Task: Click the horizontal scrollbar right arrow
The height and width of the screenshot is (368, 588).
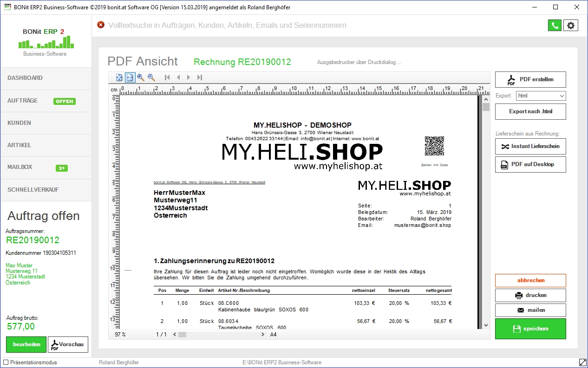Action: point(263,334)
